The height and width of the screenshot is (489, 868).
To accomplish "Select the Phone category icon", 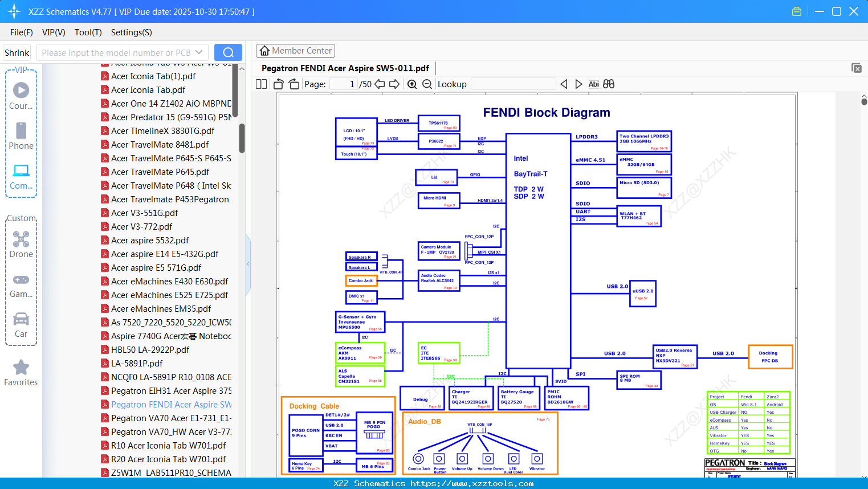I will click(x=21, y=136).
